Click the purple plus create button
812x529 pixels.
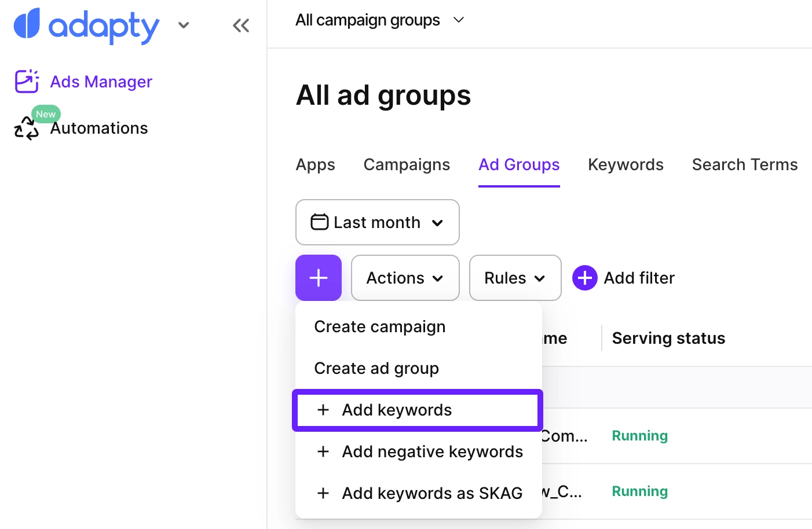click(319, 278)
